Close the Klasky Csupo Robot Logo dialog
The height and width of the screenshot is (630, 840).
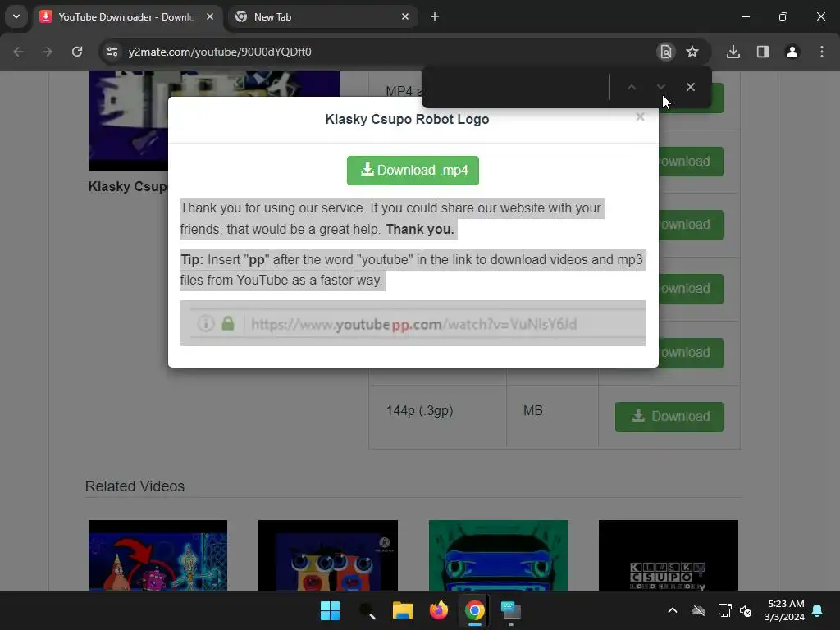coord(640,116)
